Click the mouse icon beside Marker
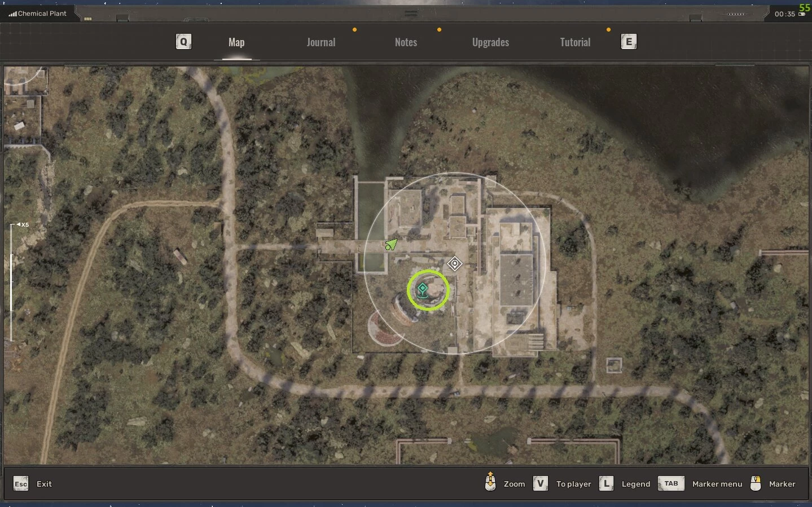 756,483
